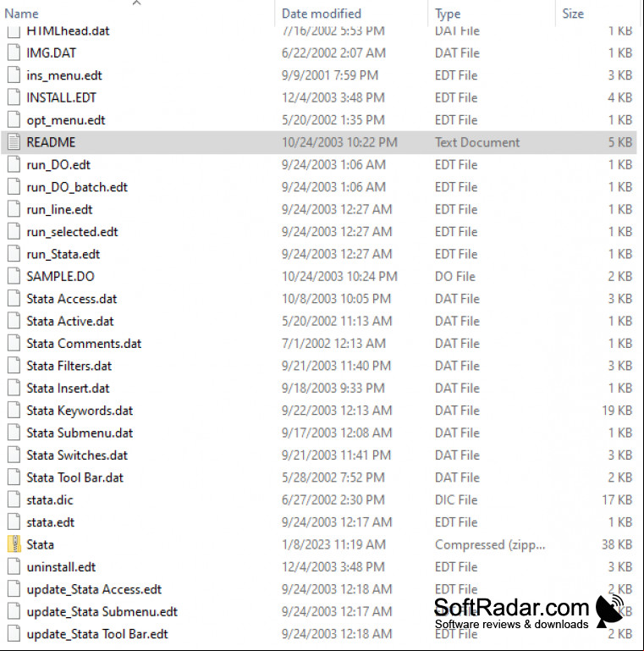Click the IMG.DAT file icon
The height and width of the screenshot is (651, 644).
point(14,52)
